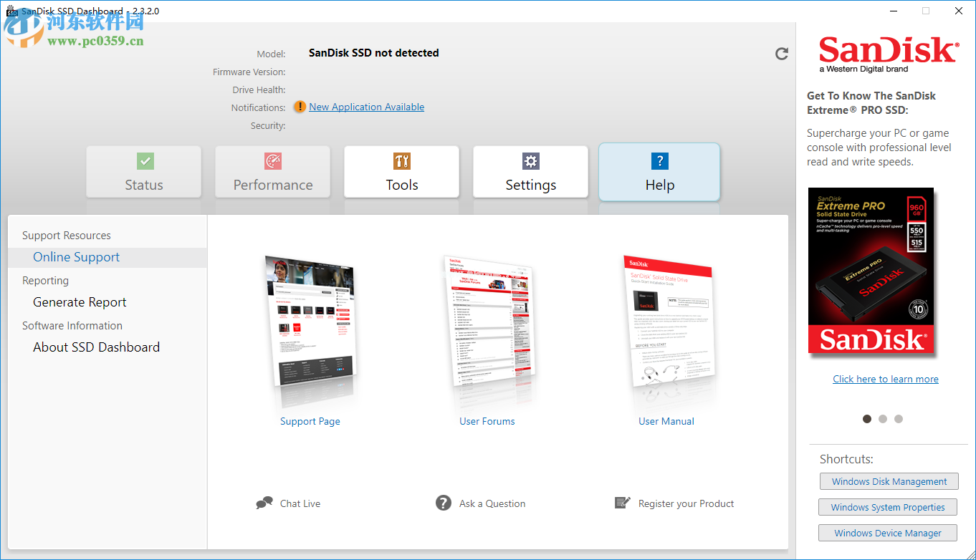Viewport: 976px width, 560px height.
Task: Click the Help question mark icon
Action: coord(660,160)
